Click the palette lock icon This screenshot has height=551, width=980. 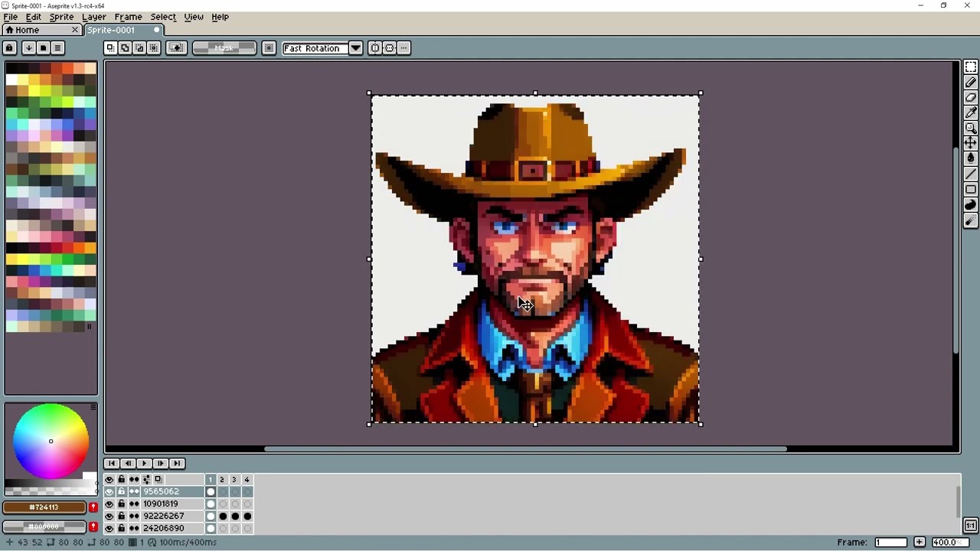[9, 47]
